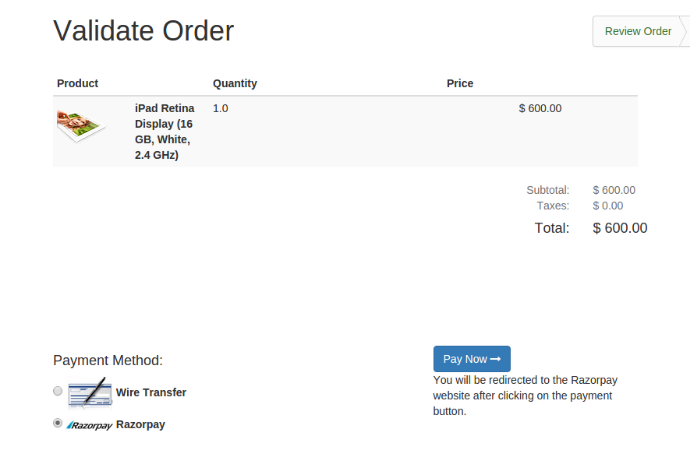Click the Taxes amount $ 0.00
This screenshot has height=450, width=690.
[608, 205]
